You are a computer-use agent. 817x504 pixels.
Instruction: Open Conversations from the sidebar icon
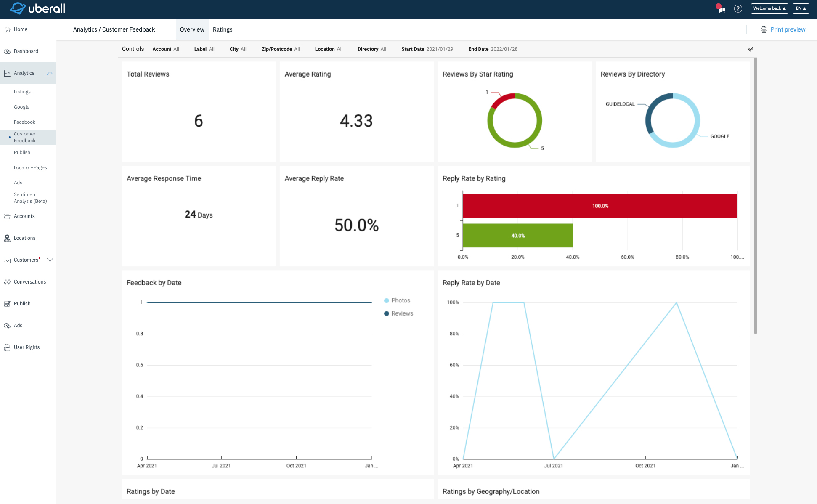7,281
